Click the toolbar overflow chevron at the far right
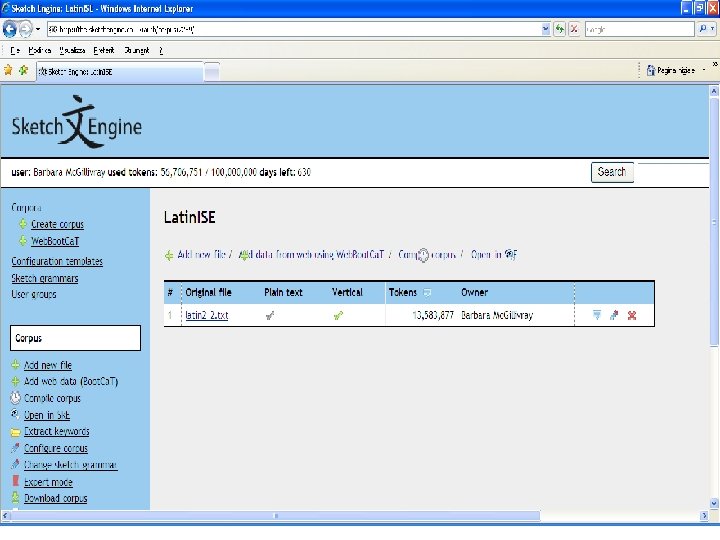The height and width of the screenshot is (540, 720). point(715,64)
